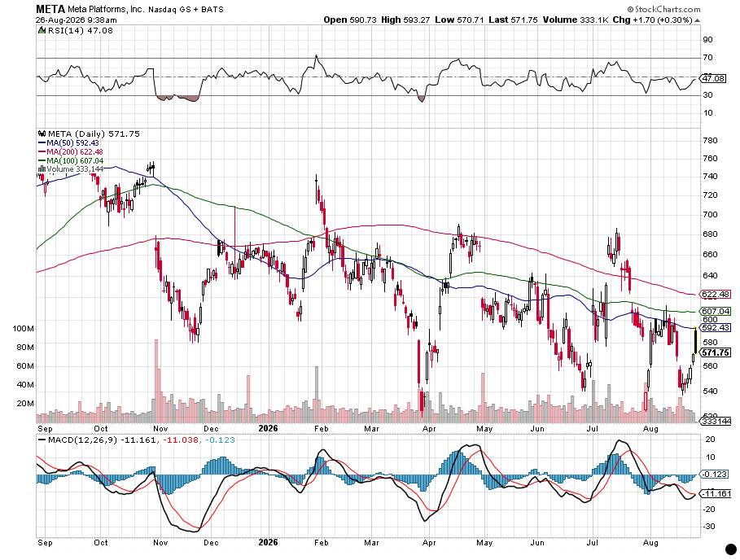Click the -30 level on MACD axis

(x=709, y=527)
